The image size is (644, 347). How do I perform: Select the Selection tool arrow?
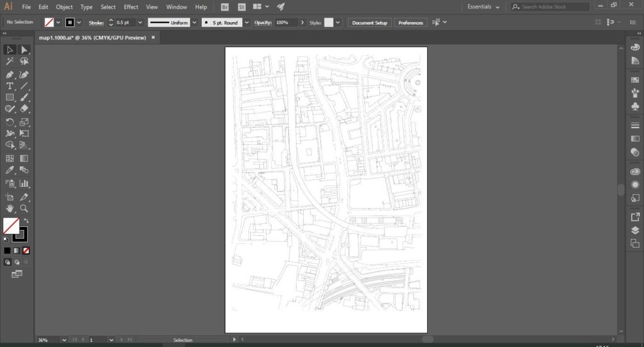click(x=9, y=50)
